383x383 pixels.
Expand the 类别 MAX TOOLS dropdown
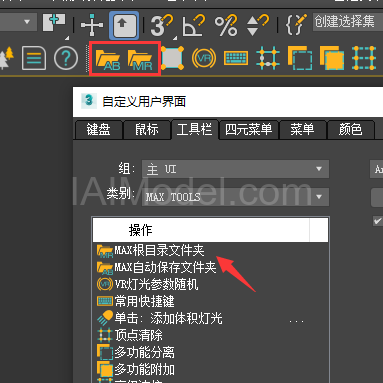coord(235,197)
